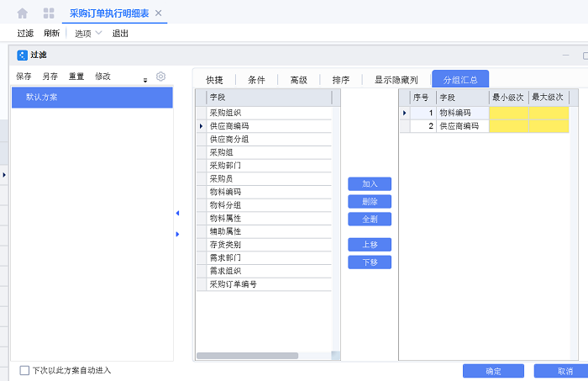Click yellow 最小级次 cell for 物料编码
The width and height of the screenshot is (588, 381).
509,113
